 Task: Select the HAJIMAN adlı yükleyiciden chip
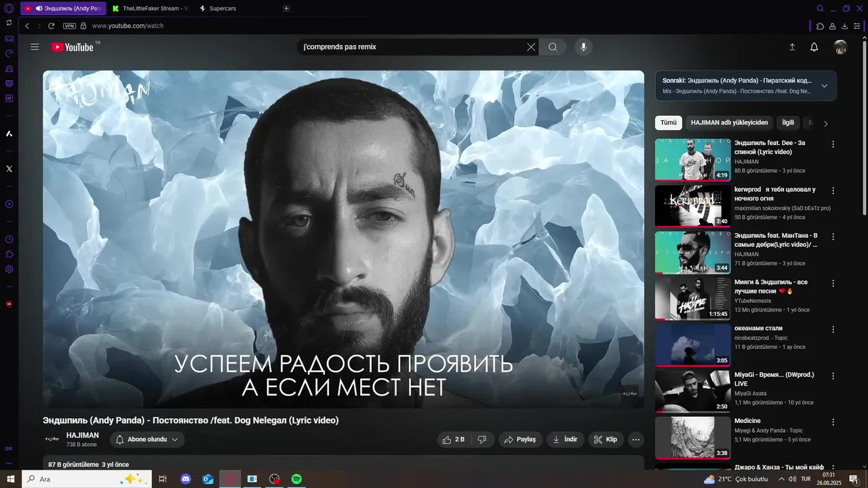(729, 123)
